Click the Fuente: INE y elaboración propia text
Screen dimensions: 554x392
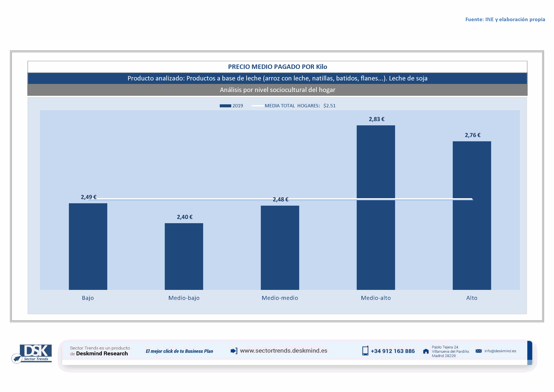[505, 20]
